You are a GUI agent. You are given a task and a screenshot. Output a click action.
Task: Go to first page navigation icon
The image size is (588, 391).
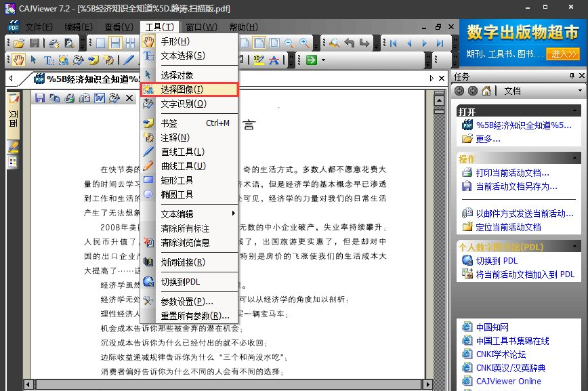tap(393, 43)
